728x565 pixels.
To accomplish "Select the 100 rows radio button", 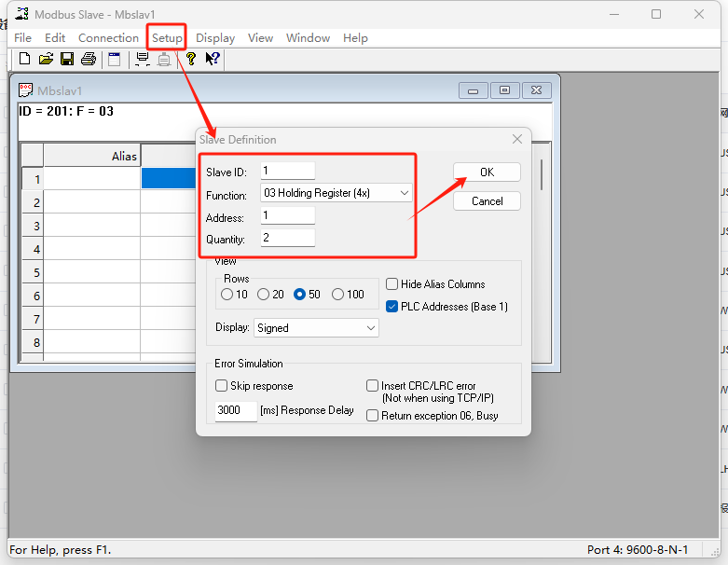I will (337, 295).
